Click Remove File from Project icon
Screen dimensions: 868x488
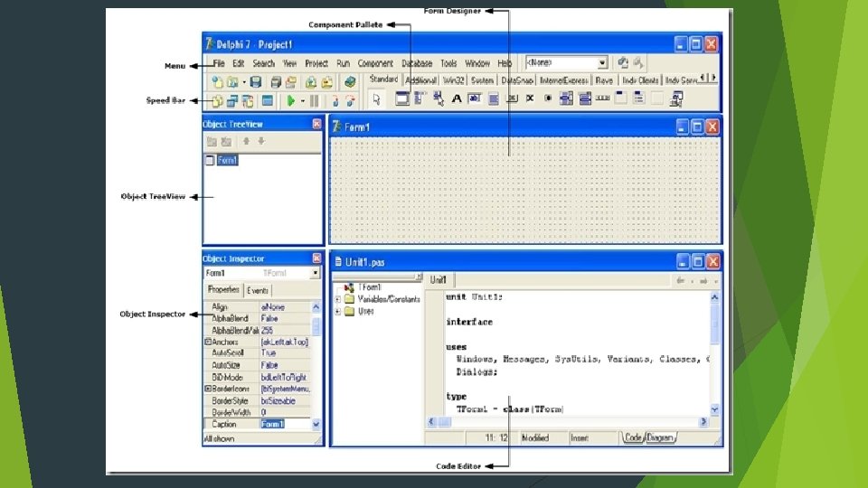click(327, 82)
